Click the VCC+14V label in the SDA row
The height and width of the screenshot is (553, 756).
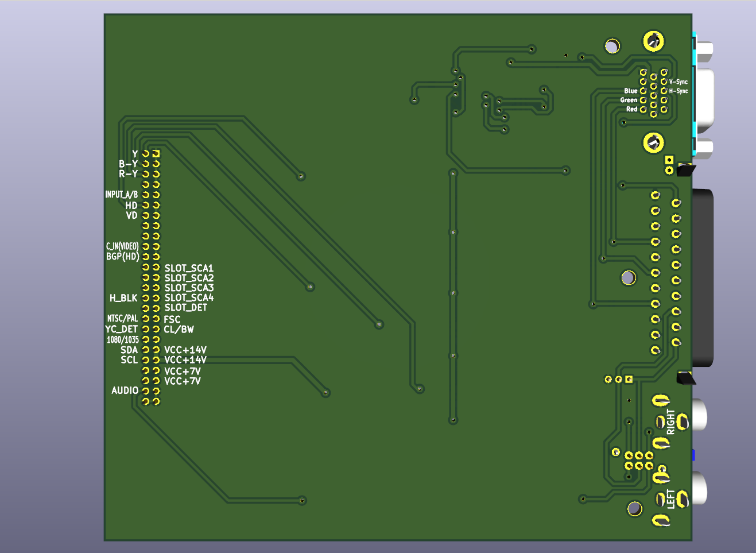185,350
